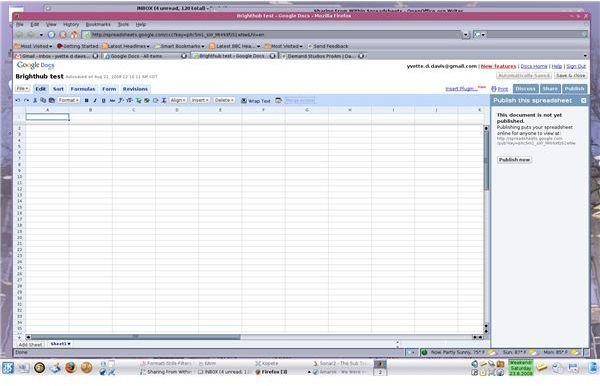Image resolution: width=600 pixels, height=386 pixels.
Task: Toggle the Wrap Text checkbox
Action: (x=244, y=101)
